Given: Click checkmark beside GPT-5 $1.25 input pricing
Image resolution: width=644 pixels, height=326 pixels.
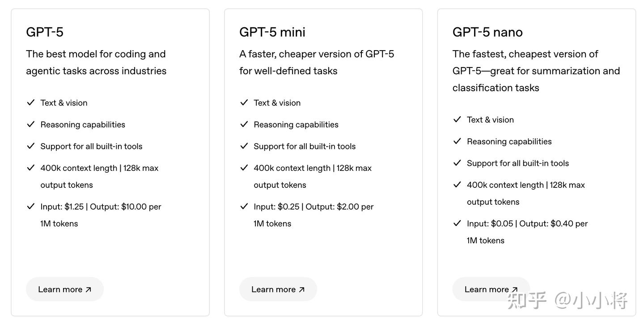Looking at the screenshot, I should pos(31,206).
